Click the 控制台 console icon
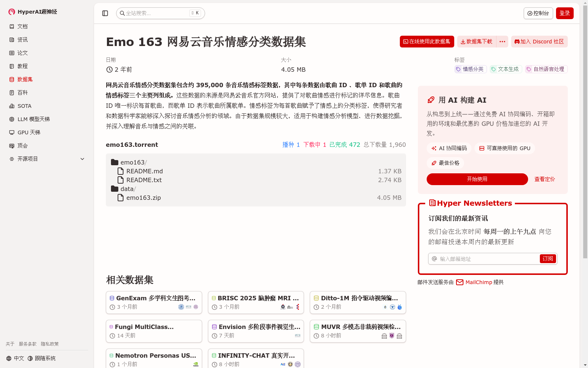 [x=530, y=13]
